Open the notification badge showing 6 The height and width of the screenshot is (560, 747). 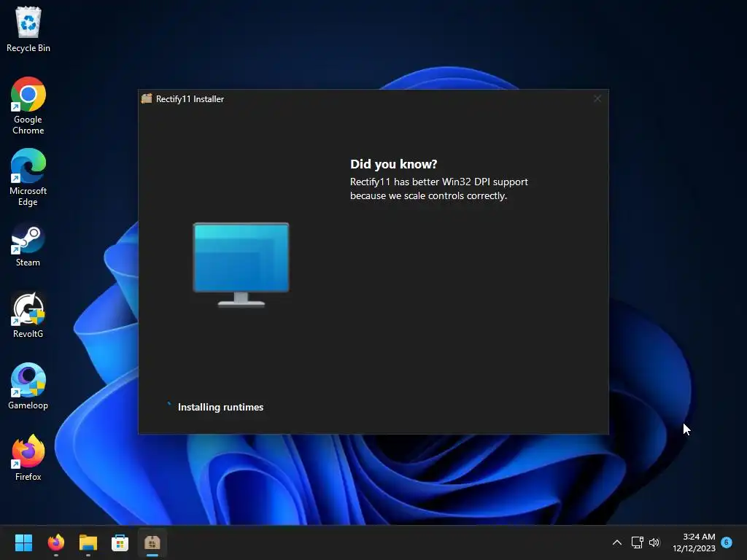(x=727, y=542)
